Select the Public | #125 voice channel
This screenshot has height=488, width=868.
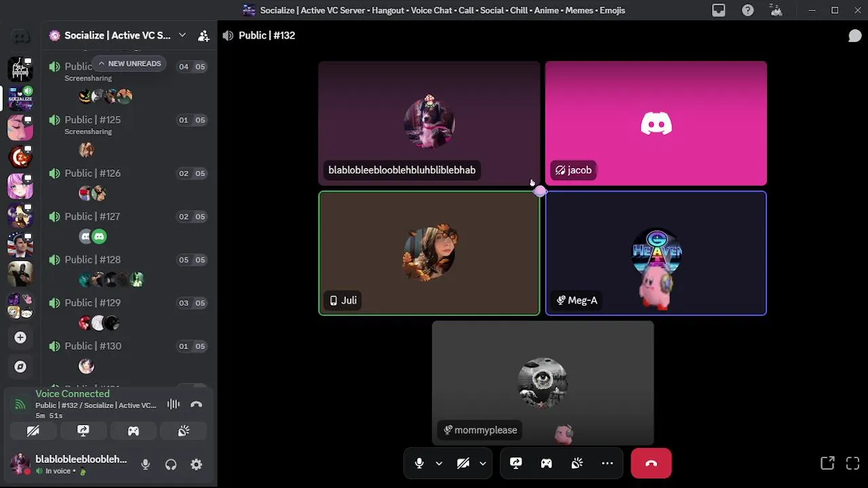click(x=127, y=120)
